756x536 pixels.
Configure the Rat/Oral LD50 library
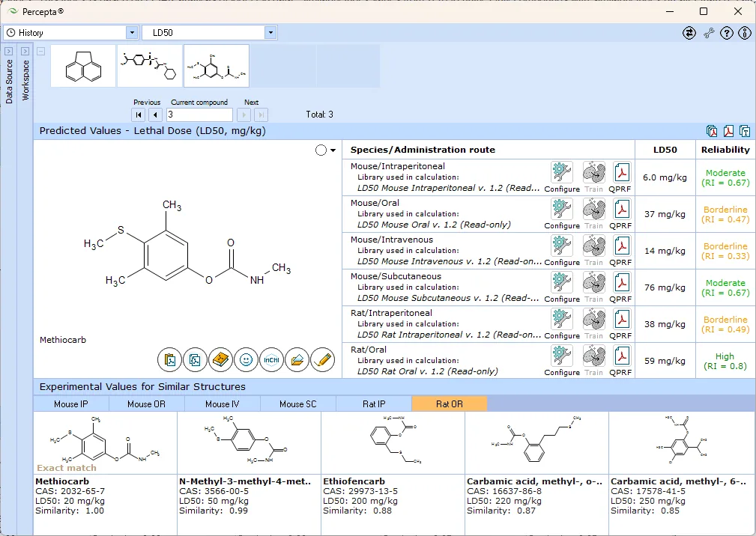[562, 356]
